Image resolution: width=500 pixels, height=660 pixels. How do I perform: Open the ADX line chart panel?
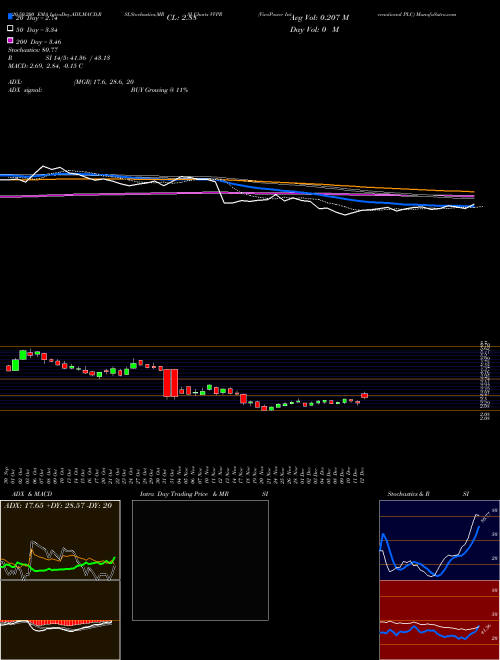(60, 540)
